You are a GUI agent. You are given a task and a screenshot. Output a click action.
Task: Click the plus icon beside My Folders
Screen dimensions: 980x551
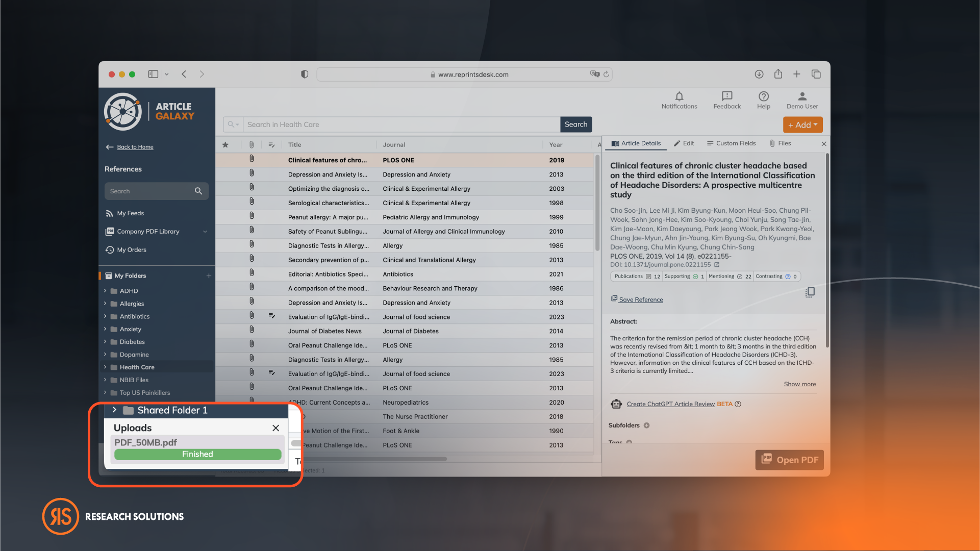click(x=209, y=275)
